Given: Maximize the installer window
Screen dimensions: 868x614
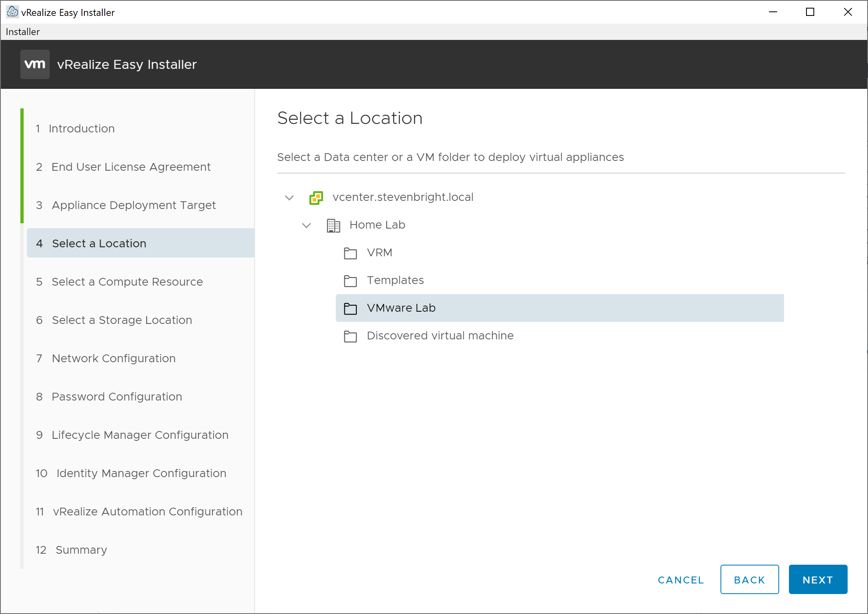Looking at the screenshot, I should tap(810, 12).
